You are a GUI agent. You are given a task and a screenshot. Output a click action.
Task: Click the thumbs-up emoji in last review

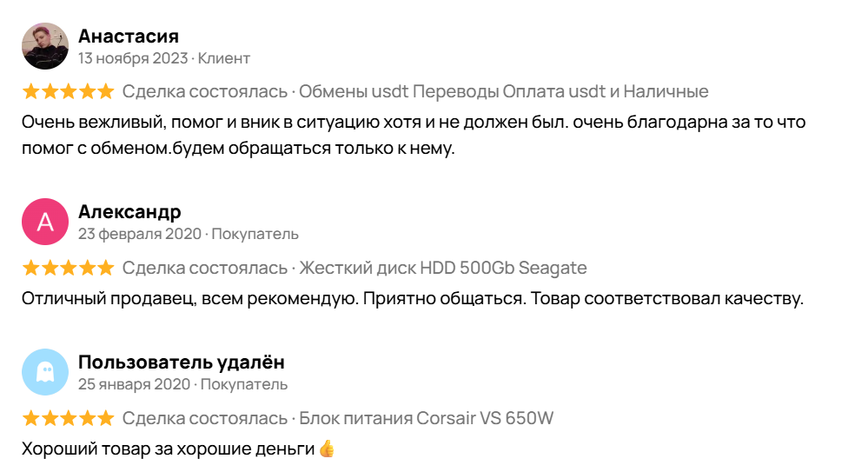click(327, 449)
